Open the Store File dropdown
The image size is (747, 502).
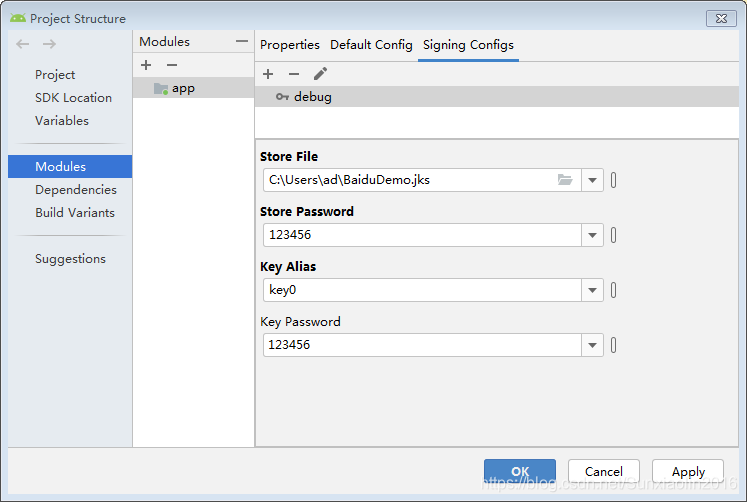click(x=592, y=180)
